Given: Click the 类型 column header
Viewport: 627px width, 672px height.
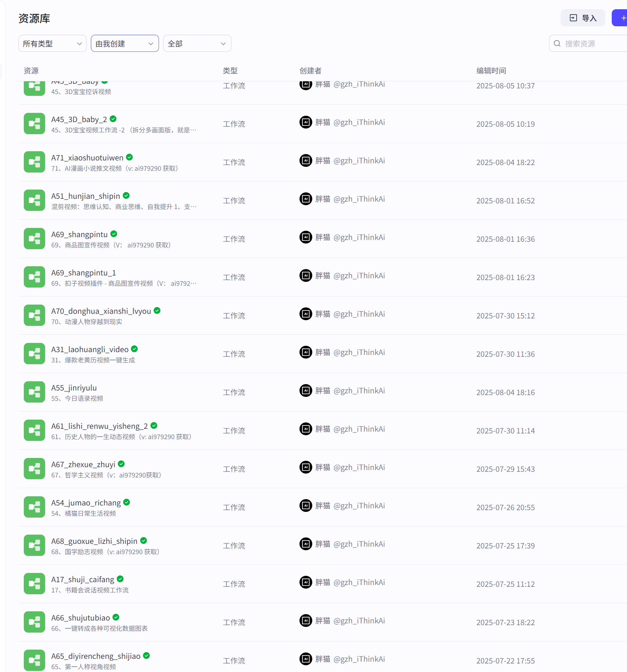Looking at the screenshot, I should [230, 71].
